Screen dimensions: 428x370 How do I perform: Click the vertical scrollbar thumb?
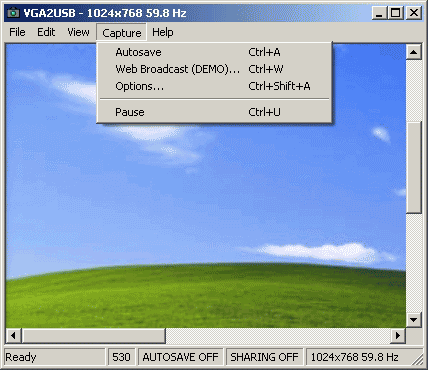414,167
